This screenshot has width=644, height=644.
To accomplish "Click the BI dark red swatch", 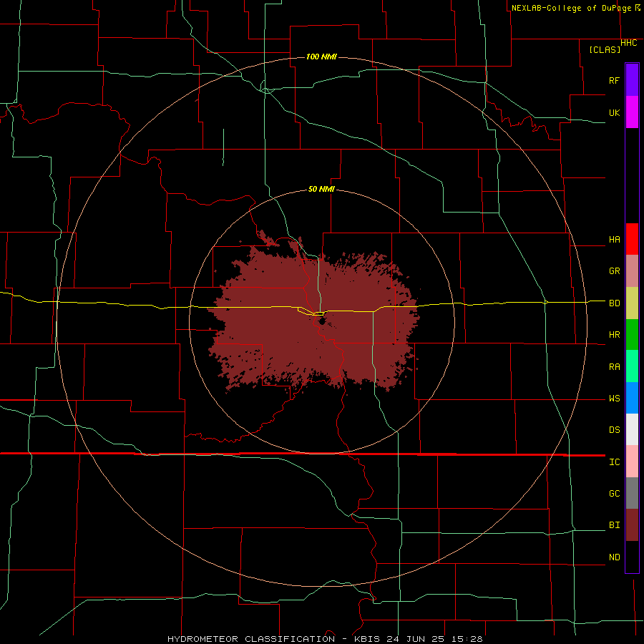I will point(632,525).
